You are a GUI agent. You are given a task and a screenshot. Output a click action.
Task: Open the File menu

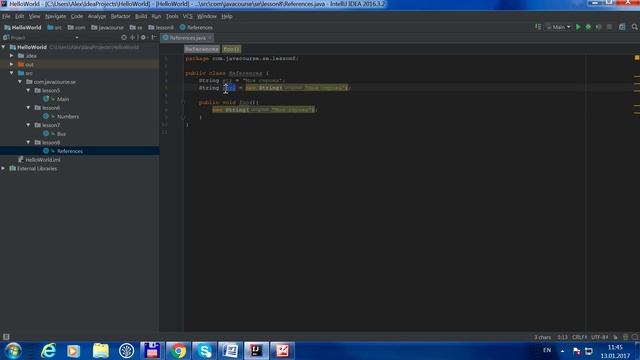coord(6,16)
